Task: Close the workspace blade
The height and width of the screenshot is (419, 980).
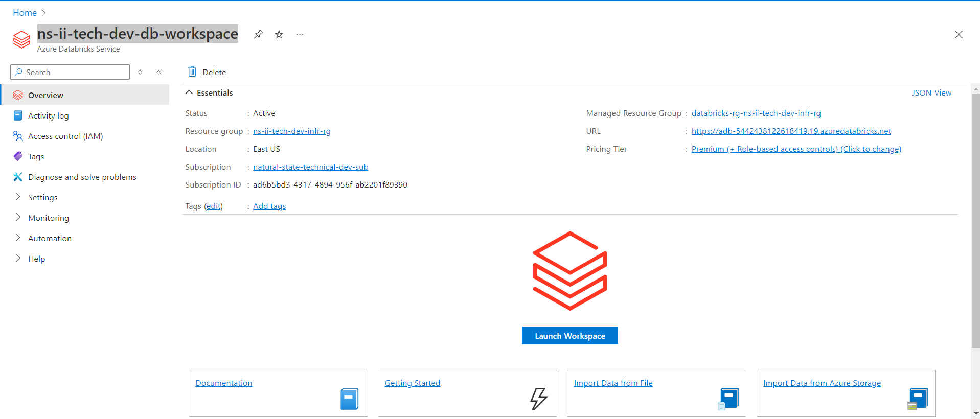Action: point(959,34)
